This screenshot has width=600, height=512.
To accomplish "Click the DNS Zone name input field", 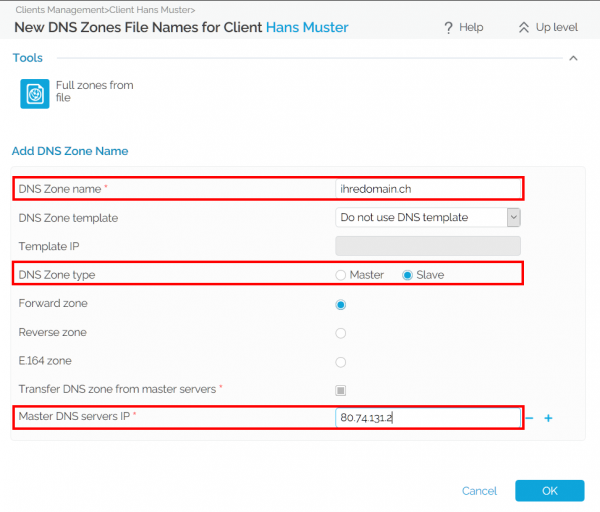I will tap(427, 188).
